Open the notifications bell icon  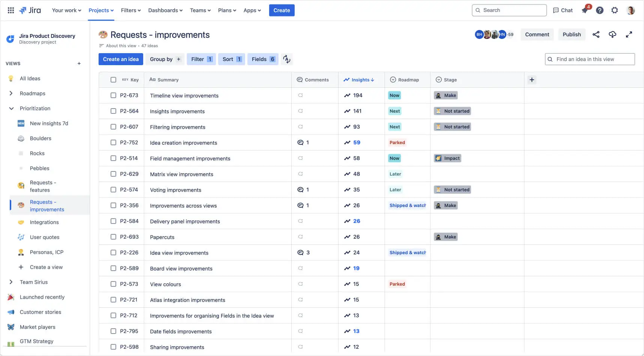585,10
